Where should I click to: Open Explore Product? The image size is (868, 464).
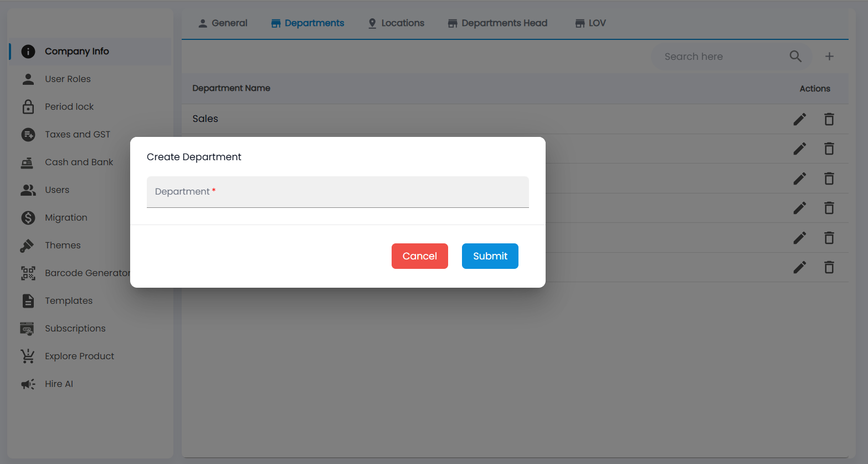click(x=91, y=356)
